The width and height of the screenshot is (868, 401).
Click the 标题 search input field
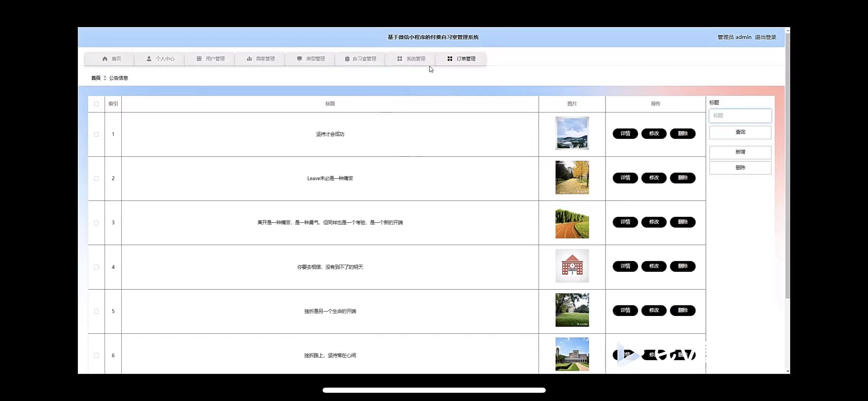pos(740,116)
